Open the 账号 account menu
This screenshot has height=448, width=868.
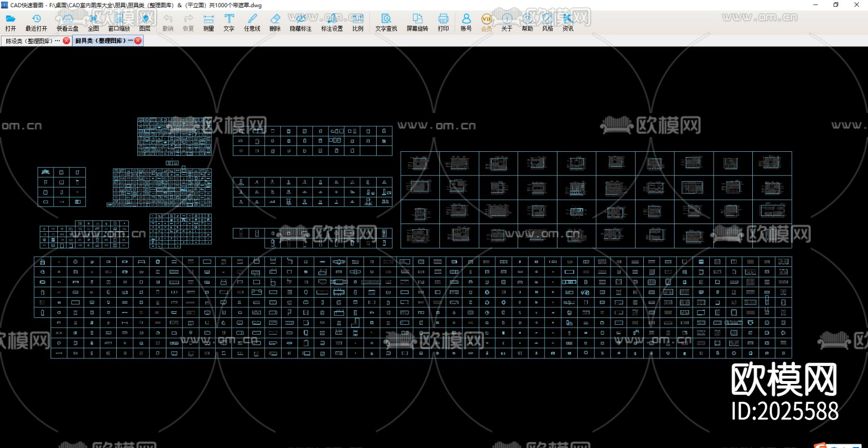466,23
